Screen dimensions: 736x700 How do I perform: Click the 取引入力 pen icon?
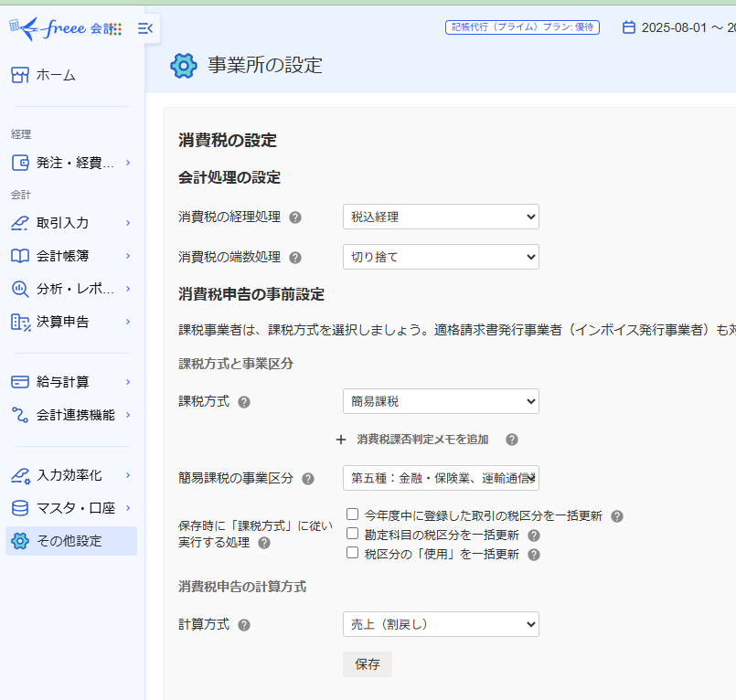tap(20, 223)
